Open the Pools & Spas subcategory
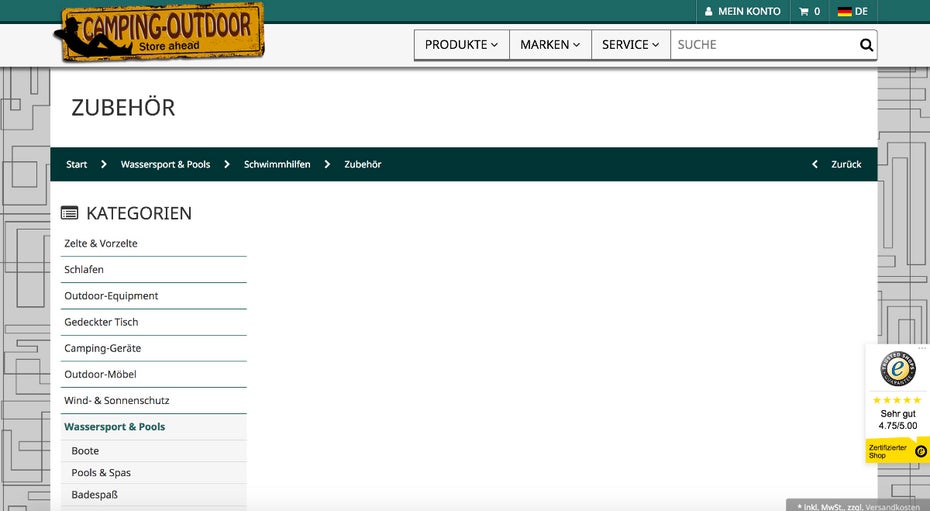930x511 pixels. point(101,473)
